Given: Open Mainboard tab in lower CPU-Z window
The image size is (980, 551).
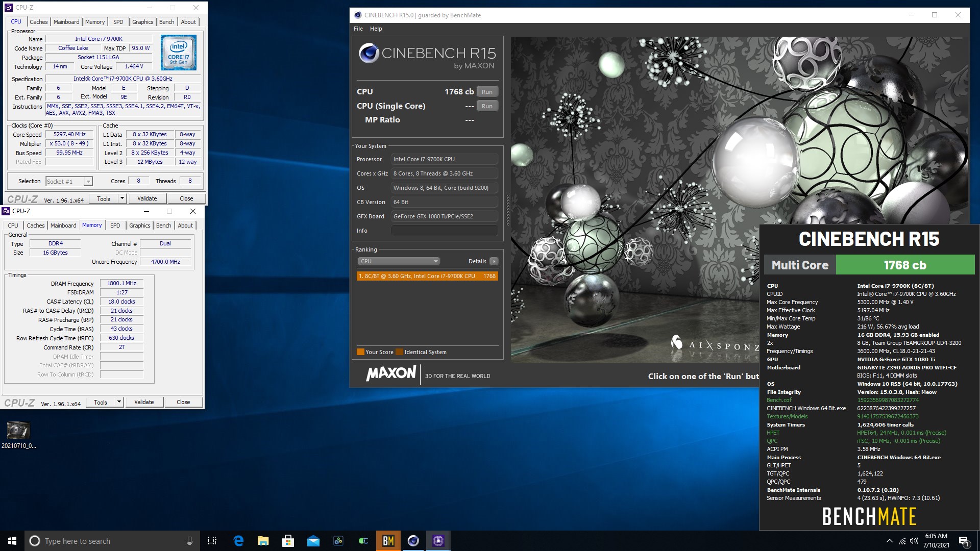Looking at the screenshot, I should click(63, 226).
